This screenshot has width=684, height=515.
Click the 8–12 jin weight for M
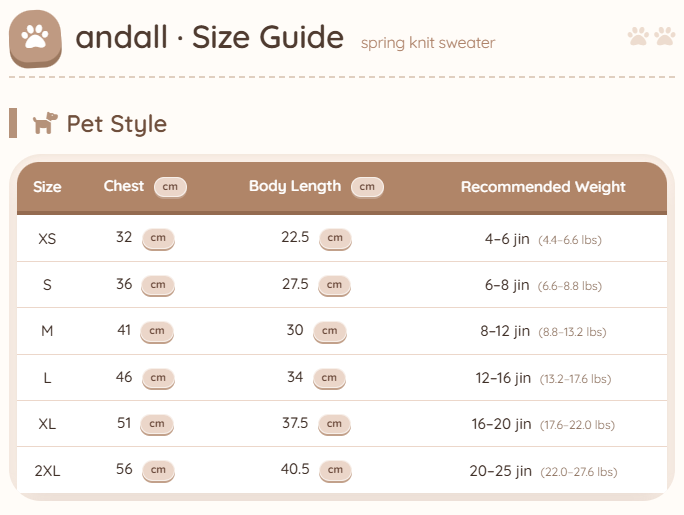505,331
